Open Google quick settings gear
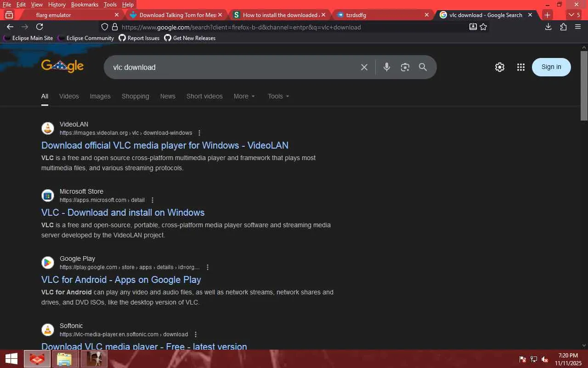Viewport: 588px width, 368px height. (x=500, y=67)
